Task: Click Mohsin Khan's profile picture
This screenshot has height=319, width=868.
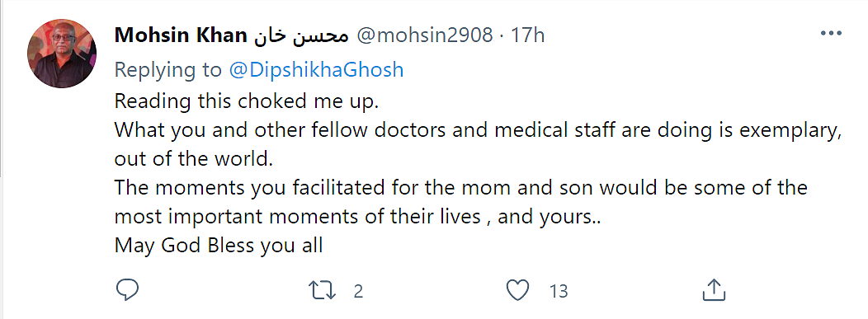Action: tap(62, 54)
